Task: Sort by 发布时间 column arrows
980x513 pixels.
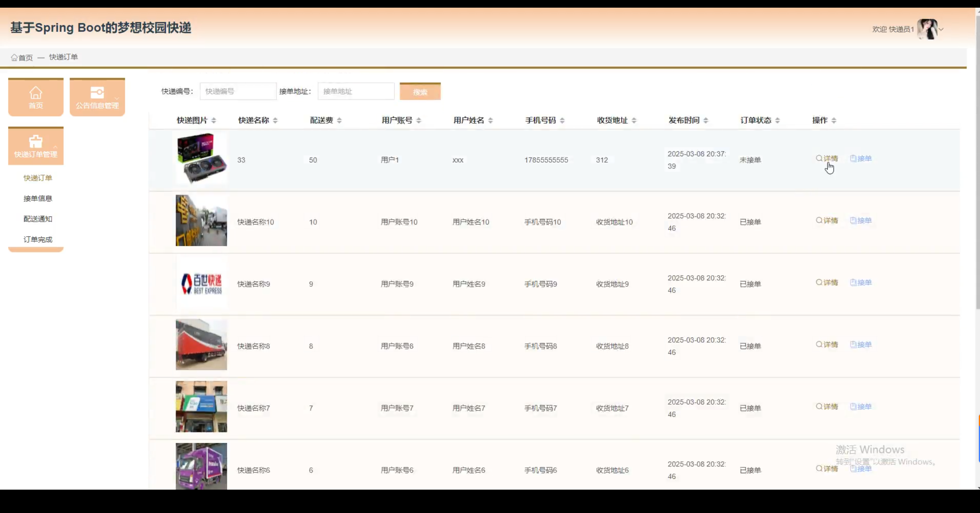Action: tap(706, 121)
